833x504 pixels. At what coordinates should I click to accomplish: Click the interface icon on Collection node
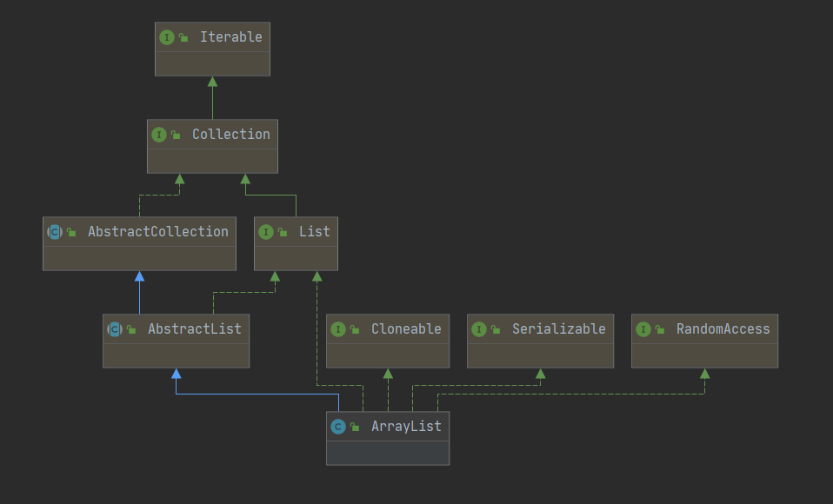click(159, 134)
